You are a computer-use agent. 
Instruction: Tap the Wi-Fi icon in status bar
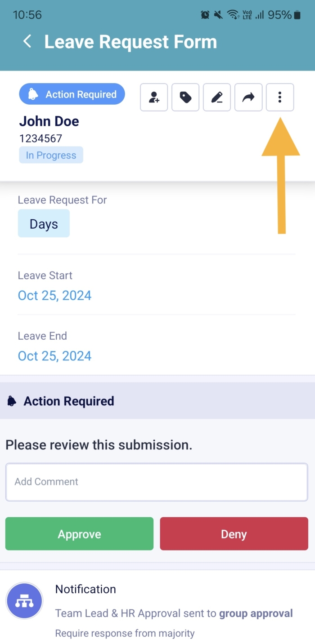point(233,15)
